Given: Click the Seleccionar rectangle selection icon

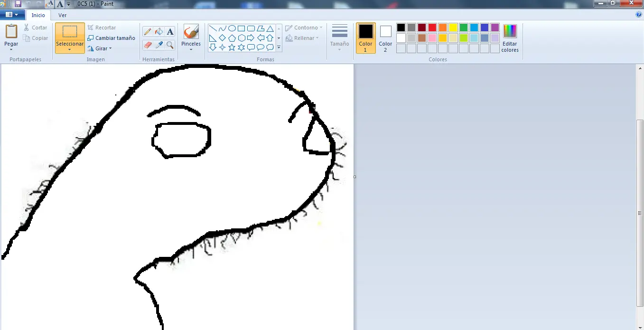Looking at the screenshot, I should point(70,32).
